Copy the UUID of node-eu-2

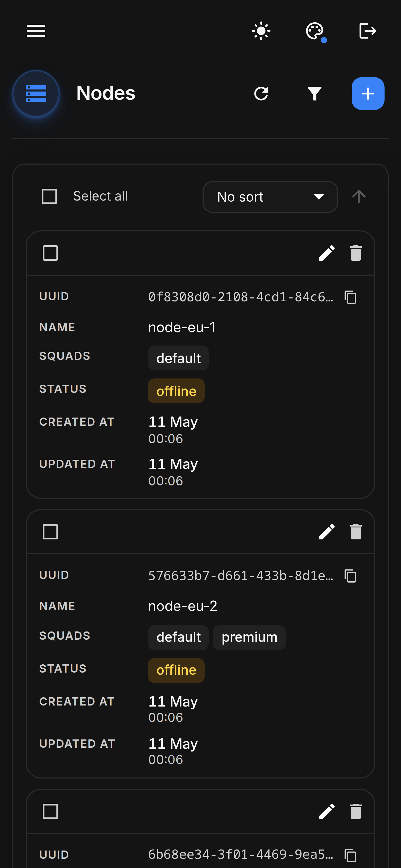[x=350, y=576]
